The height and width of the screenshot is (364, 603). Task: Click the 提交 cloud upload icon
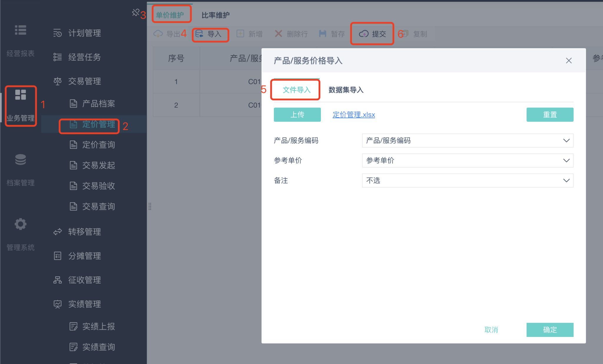click(x=364, y=34)
